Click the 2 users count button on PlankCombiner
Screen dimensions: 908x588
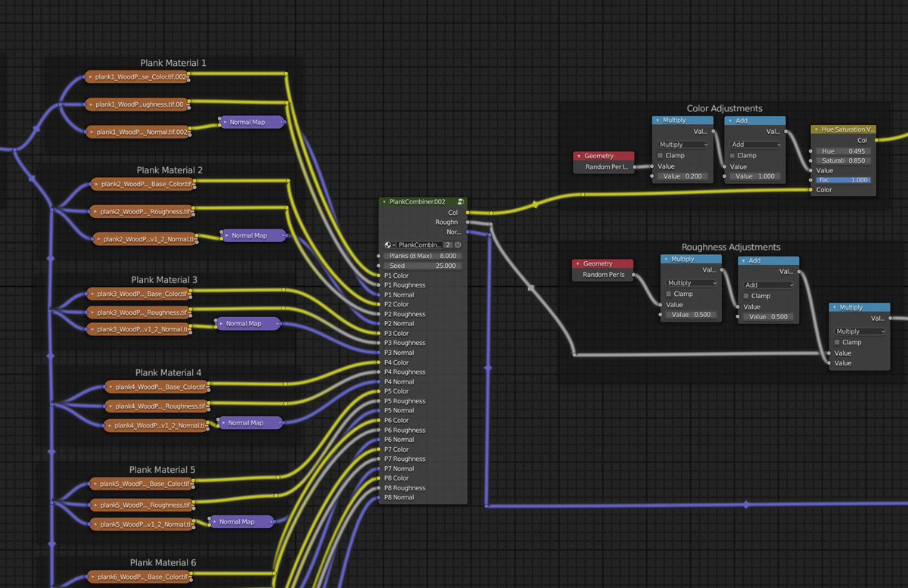[x=448, y=245]
